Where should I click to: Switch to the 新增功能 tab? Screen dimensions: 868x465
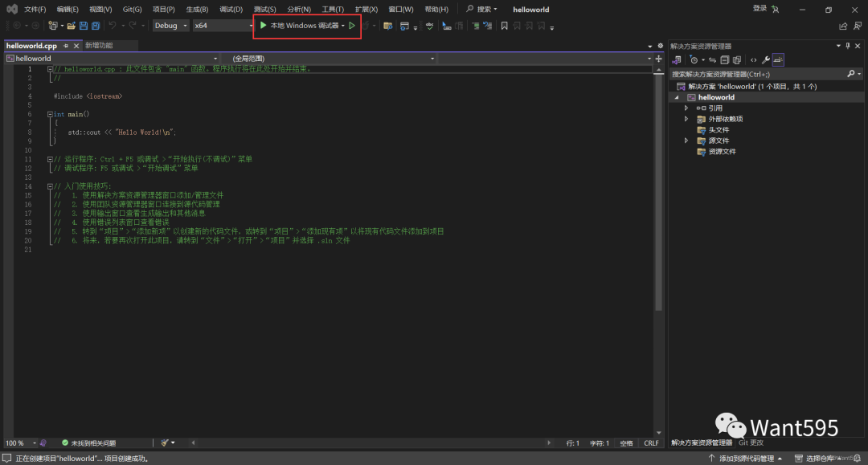[x=99, y=46]
